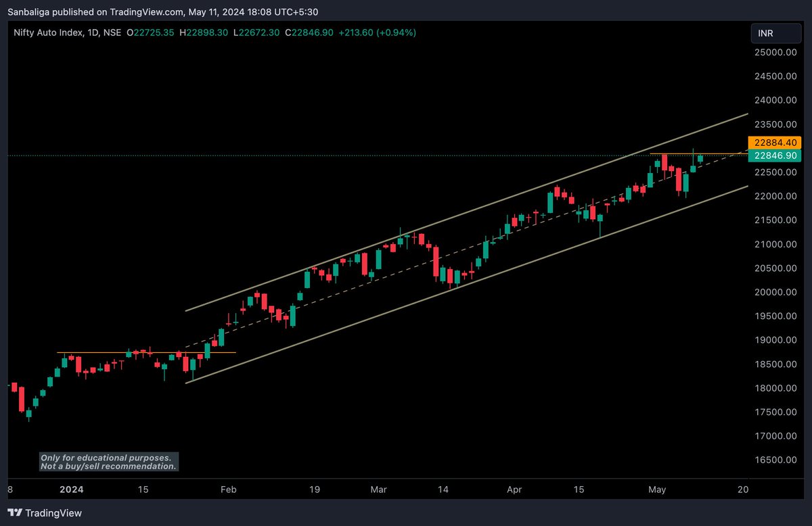Select the upper channel trendline
Screen dimensions: 812x526
click(467, 212)
